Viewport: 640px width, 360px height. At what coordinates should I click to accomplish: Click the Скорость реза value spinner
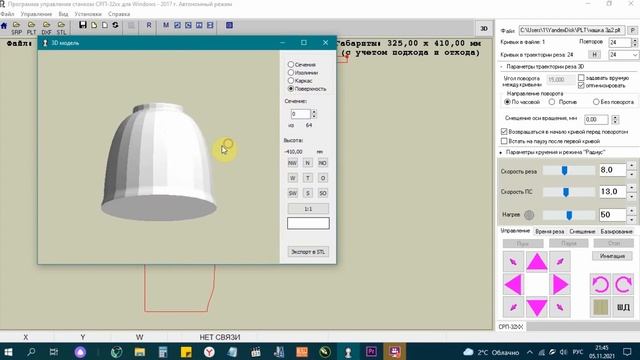[631, 170]
